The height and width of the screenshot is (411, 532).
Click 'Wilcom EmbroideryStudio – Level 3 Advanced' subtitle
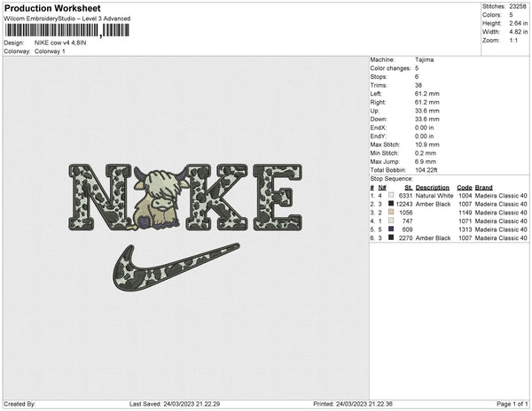pos(67,19)
